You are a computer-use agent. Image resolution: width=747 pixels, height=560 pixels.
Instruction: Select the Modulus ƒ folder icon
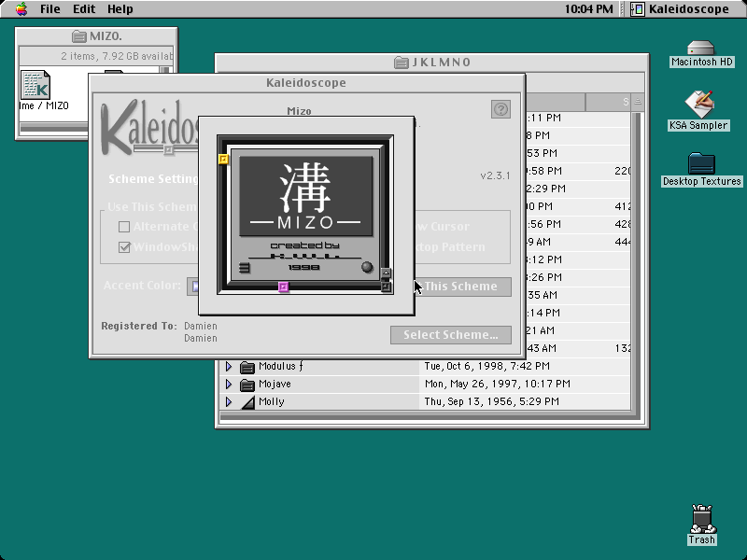point(247,367)
